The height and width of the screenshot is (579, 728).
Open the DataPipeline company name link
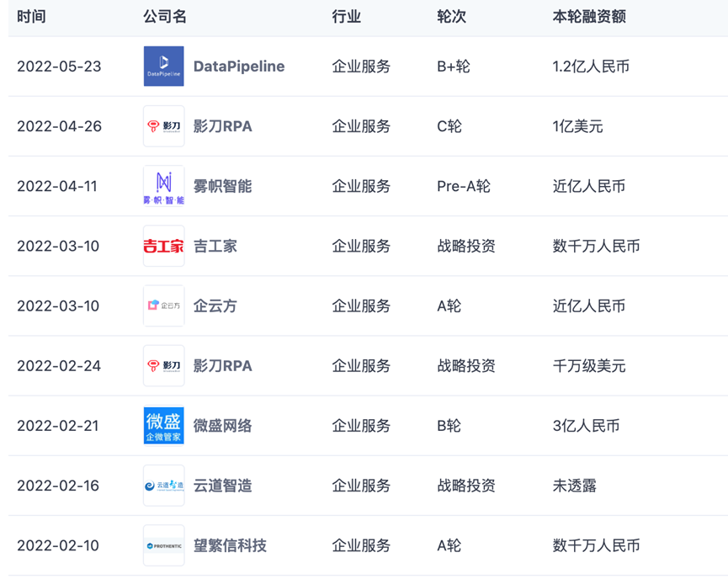(x=239, y=66)
